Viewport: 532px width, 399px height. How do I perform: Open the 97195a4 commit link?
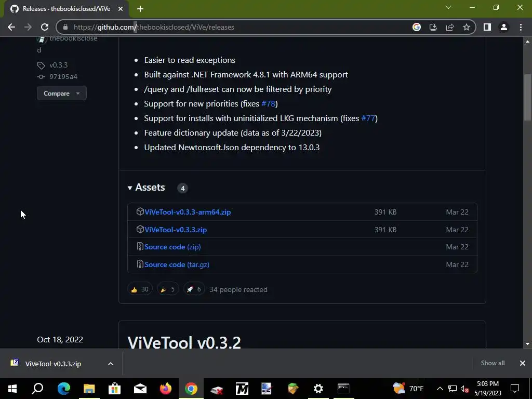(63, 77)
